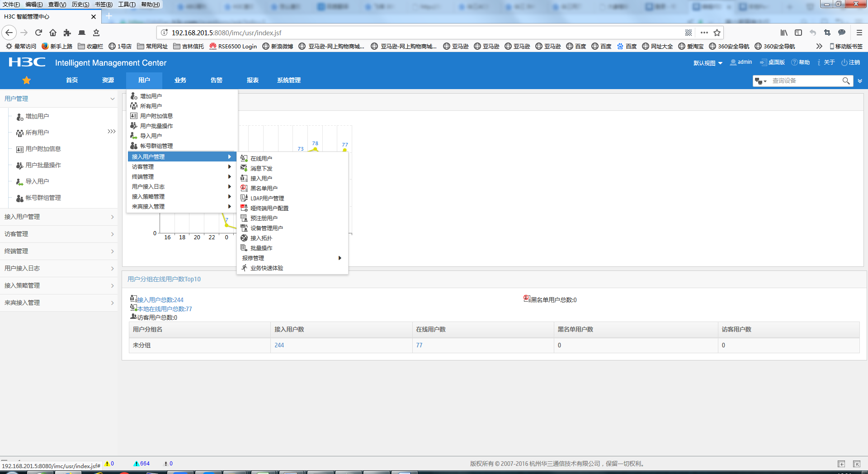Click the page actions three-dot icon
Viewport: 868px width, 474px height.
704,33
